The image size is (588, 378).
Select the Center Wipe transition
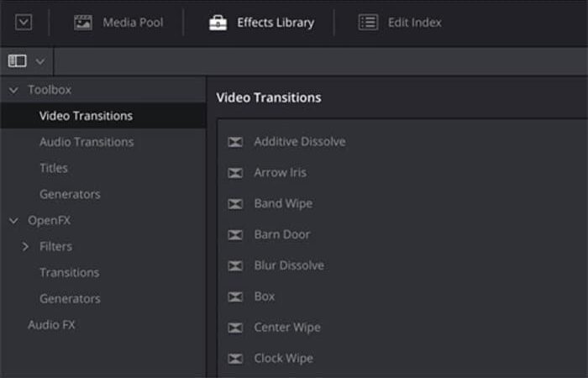[287, 328]
